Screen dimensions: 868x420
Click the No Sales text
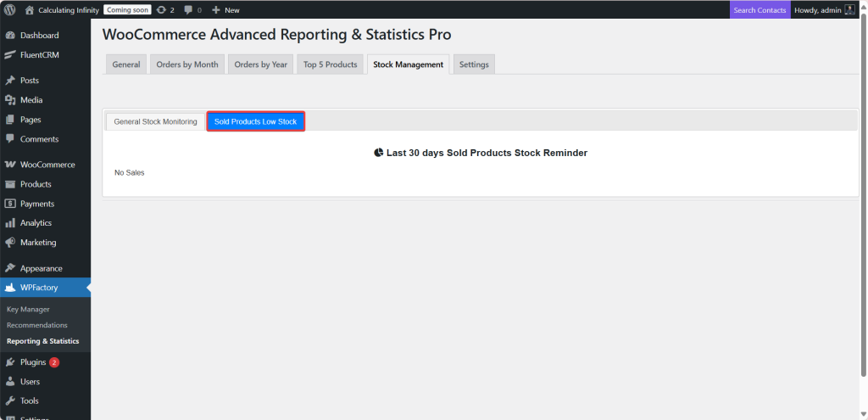coord(130,173)
